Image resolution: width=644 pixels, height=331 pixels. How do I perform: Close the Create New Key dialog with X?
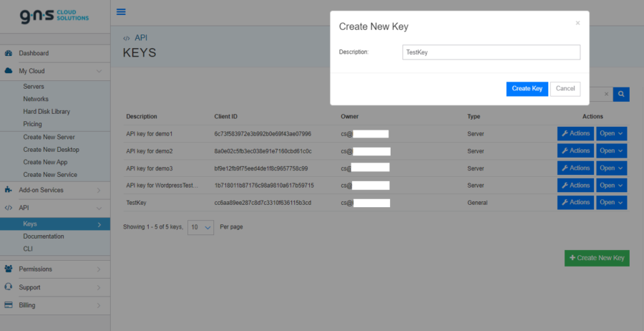(578, 23)
